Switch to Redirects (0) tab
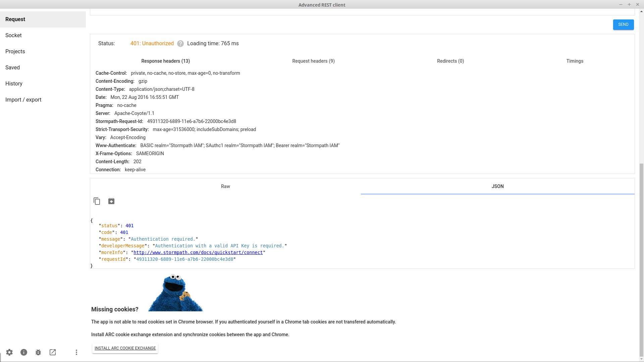The height and width of the screenshot is (362, 644). pyautogui.click(x=450, y=61)
